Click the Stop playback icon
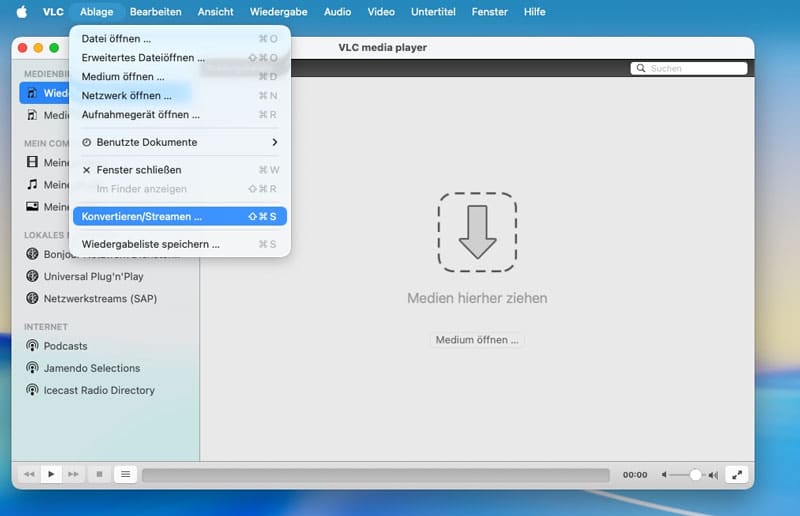 pos(99,474)
